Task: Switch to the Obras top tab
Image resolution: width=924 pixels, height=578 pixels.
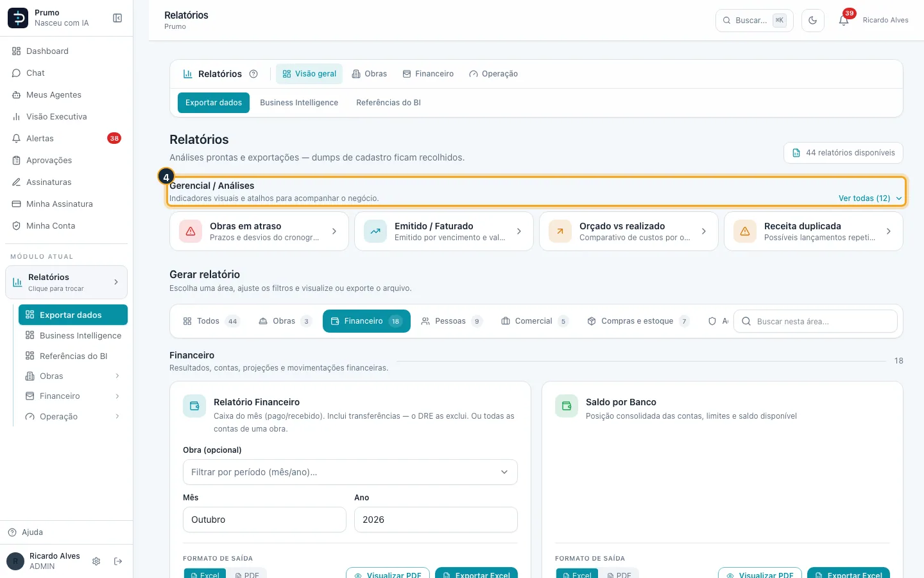Action: [x=370, y=74]
